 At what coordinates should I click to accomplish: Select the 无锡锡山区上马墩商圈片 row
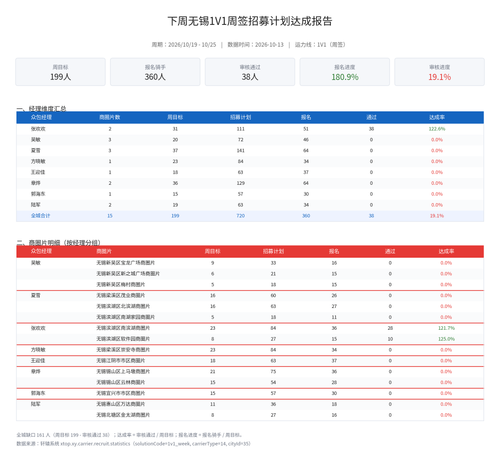point(250,371)
